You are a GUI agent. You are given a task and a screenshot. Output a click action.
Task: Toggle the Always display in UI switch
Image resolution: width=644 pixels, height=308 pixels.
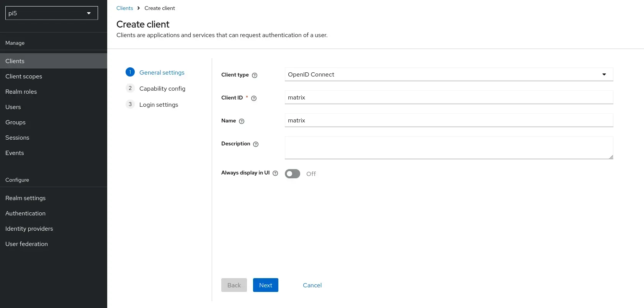tap(293, 174)
